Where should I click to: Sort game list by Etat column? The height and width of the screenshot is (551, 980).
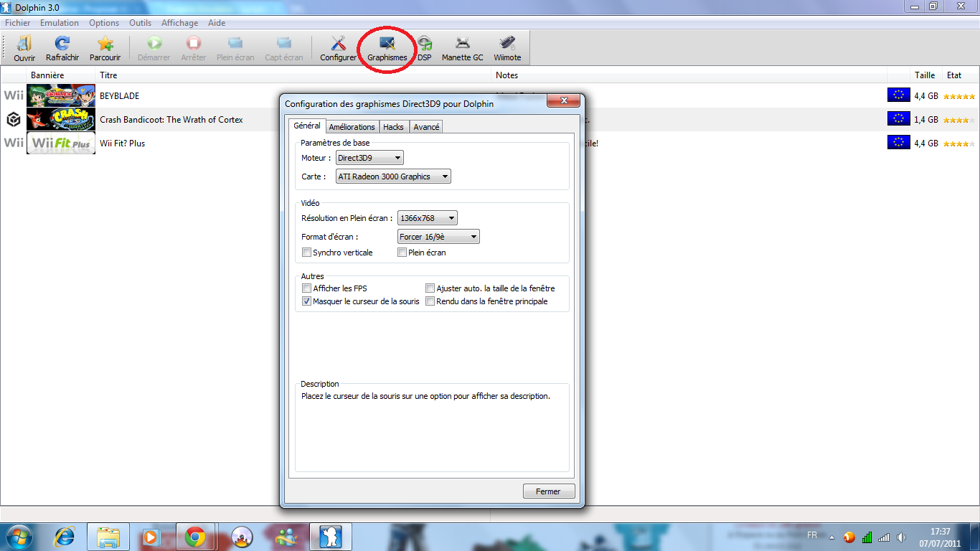[x=961, y=75]
